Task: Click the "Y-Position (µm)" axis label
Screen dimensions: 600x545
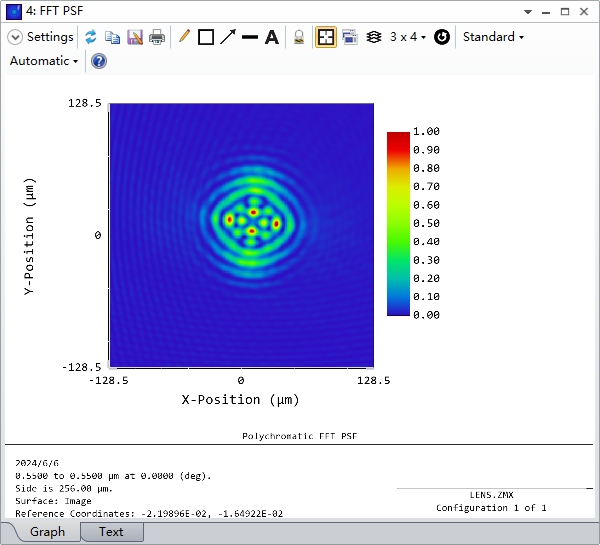Action: [29, 236]
